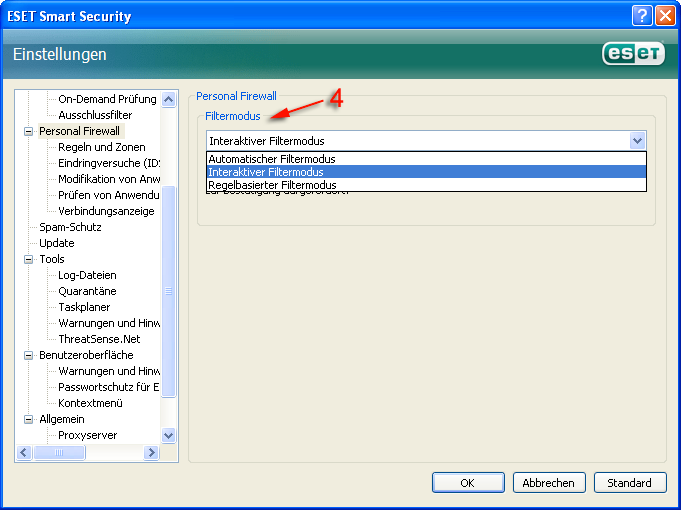Image resolution: width=681 pixels, height=510 pixels.
Task: Open Passwortschutz für Einstellungen item
Action: point(109,387)
